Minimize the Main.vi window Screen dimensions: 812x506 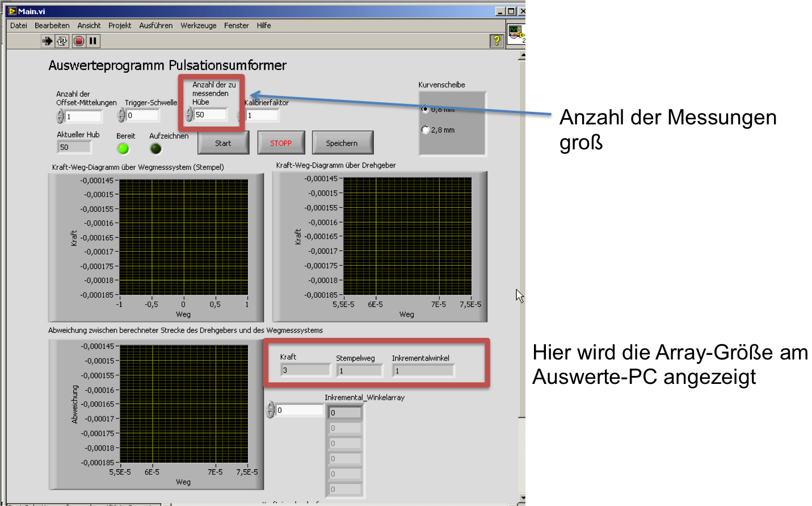click(500, 11)
